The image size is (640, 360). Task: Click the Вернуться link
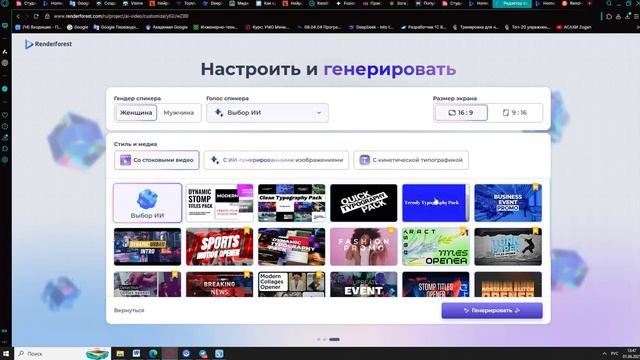(x=129, y=311)
